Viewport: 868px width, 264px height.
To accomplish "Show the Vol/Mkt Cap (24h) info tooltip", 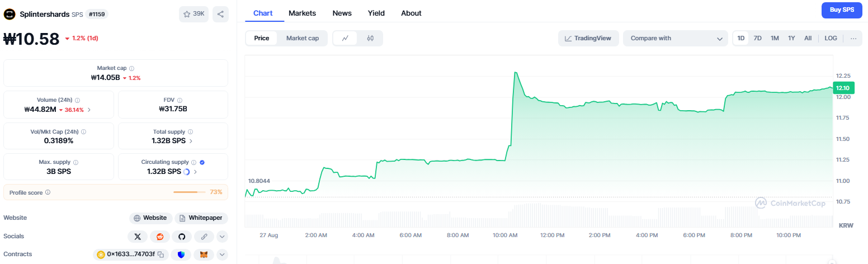I will click(83, 132).
